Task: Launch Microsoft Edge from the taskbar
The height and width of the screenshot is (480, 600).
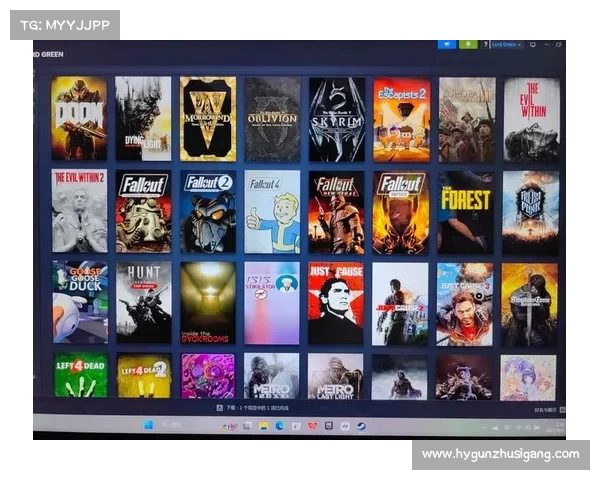Action: [279, 425]
